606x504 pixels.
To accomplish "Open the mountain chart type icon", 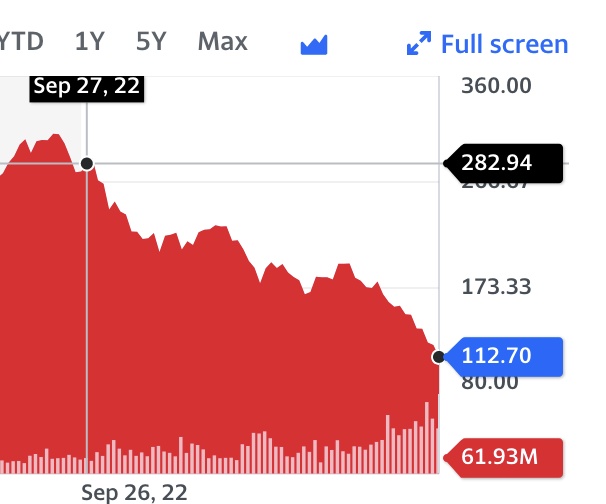I will (x=315, y=45).
